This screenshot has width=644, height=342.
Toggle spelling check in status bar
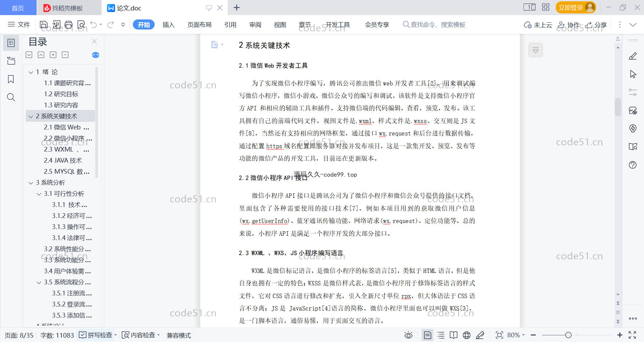point(96,335)
